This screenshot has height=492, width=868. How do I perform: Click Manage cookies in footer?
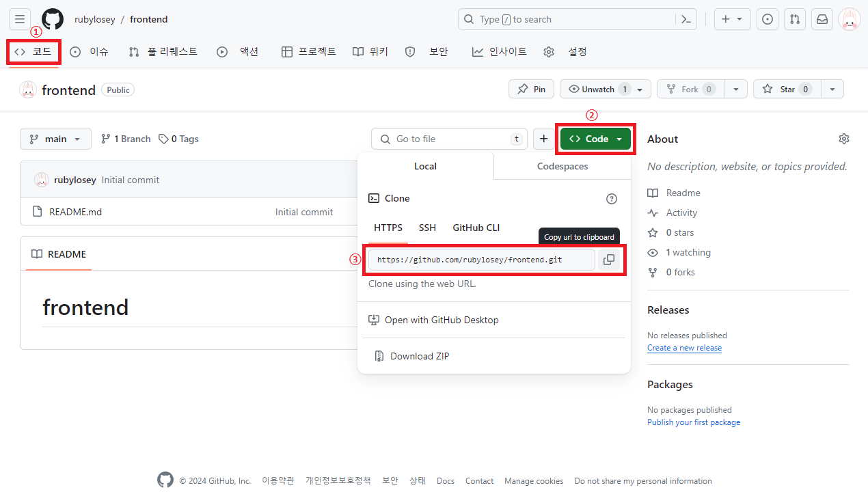tap(534, 481)
